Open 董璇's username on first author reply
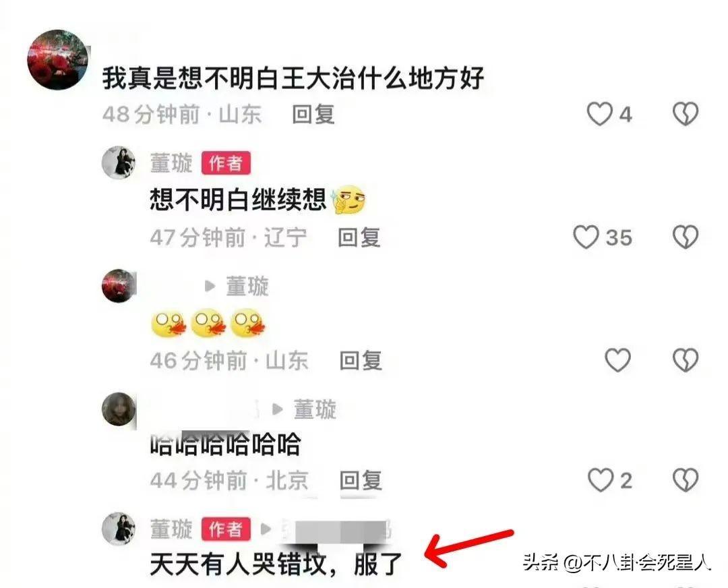 tap(171, 163)
